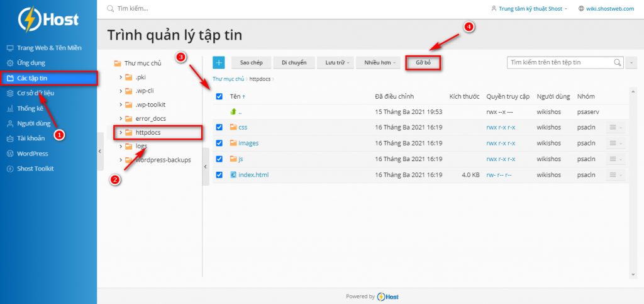The height and width of the screenshot is (304, 644).
Task: Expand the httpdocs tree folder
Action: tap(121, 132)
